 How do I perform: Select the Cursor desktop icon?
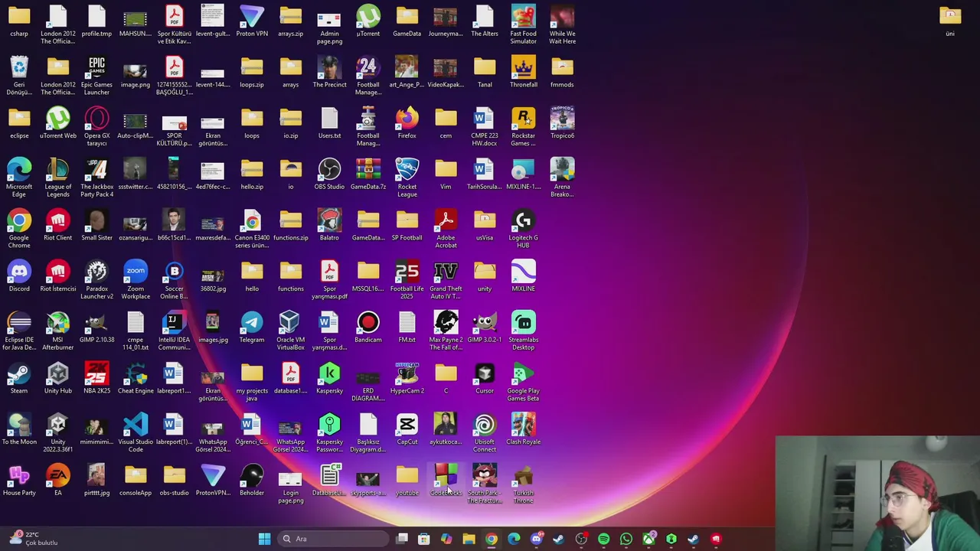pos(485,378)
